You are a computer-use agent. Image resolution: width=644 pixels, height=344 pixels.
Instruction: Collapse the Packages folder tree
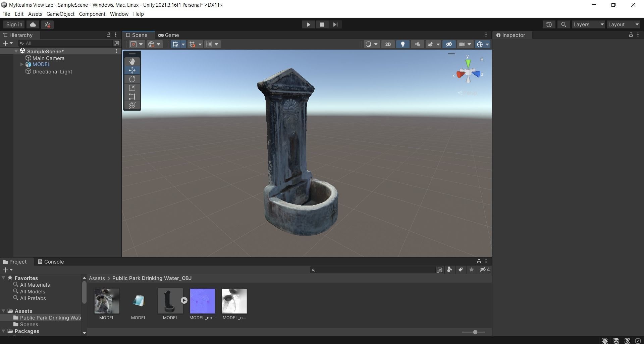(3, 331)
